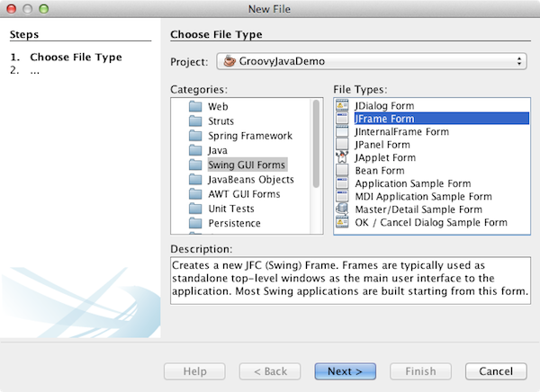Choose the Application Sample Form entry
Image resolution: width=540 pixels, height=392 pixels.
[413, 183]
